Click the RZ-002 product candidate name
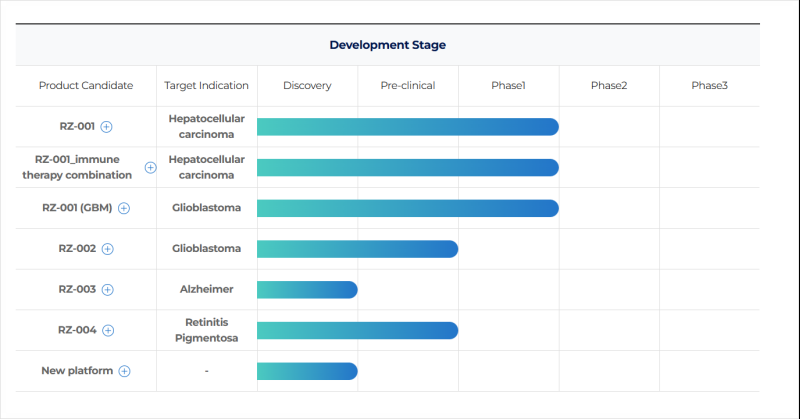 tap(77, 249)
